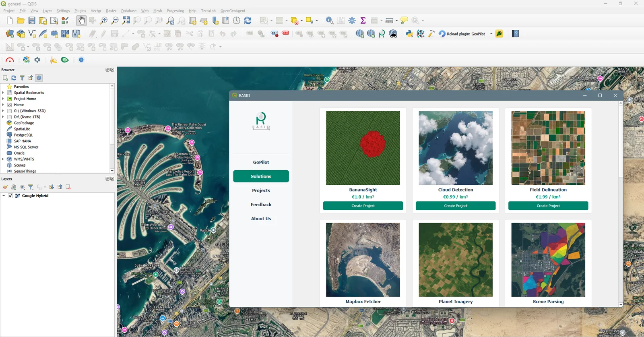Switch to the GoPilot section in RASID
The height and width of the screenshot is (337, 644).
(x=261, y=162)
